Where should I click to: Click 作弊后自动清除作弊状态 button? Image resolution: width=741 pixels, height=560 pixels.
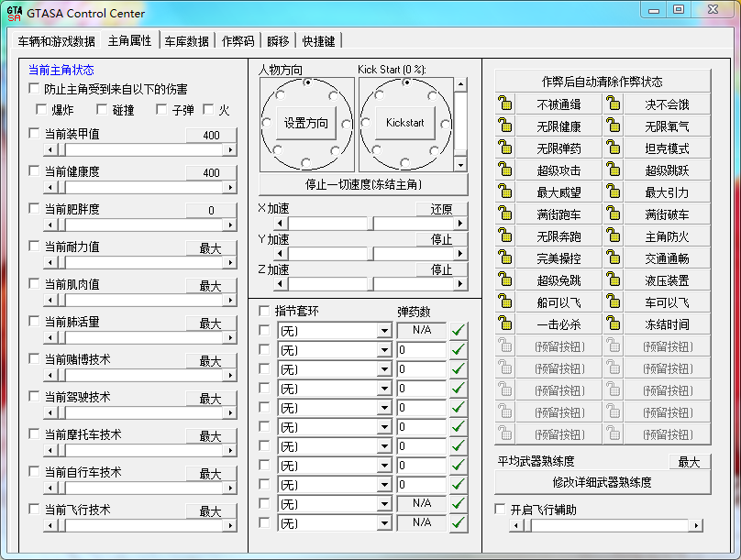pos(603,82)
